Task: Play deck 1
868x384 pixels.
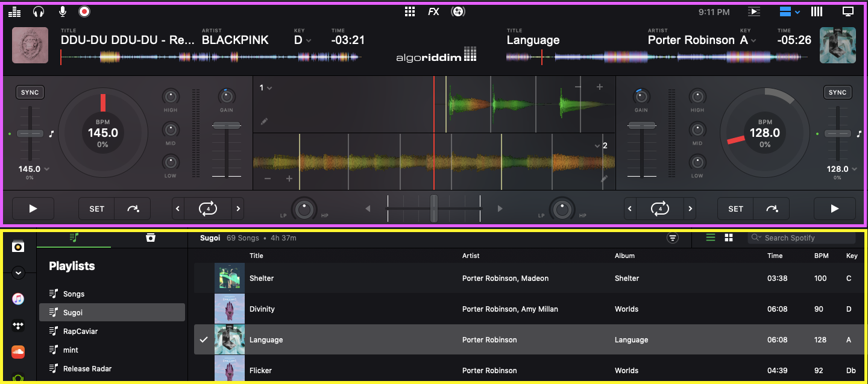Action: (33, 209)
